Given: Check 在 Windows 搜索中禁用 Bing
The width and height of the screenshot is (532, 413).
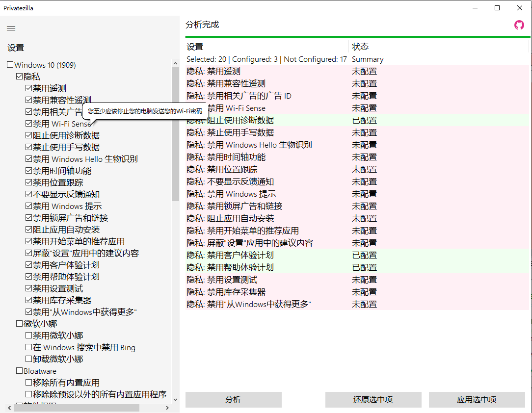Looking at the screenshot, I should click(x=29, y=347).
